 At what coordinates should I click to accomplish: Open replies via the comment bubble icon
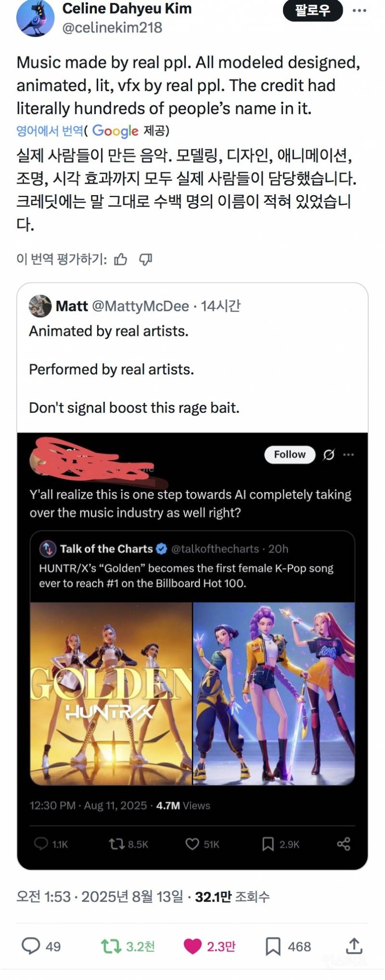coord(31,946)
